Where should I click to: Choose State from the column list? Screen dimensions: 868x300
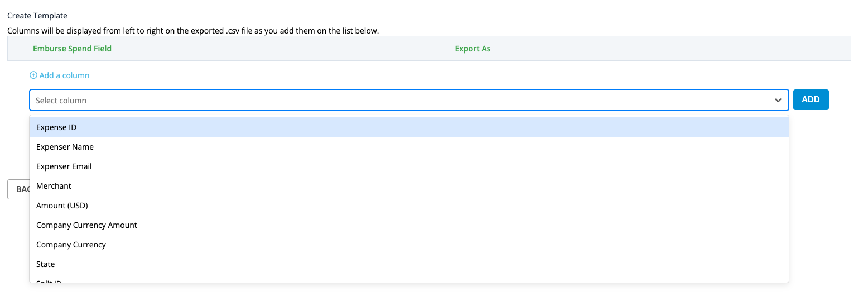pyautogui.click(x=409, y=264)
